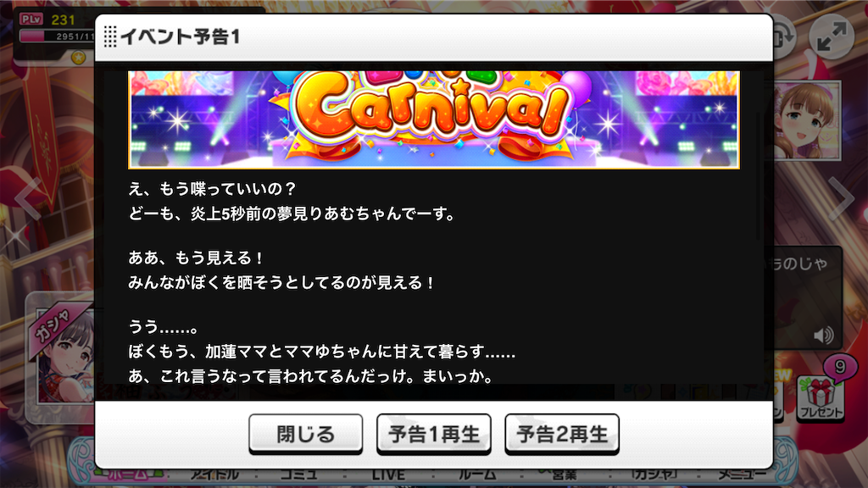Viewport: 868px width, 488px height.
Task: Play second preview with 予告2再生
Action: (562, 434)
